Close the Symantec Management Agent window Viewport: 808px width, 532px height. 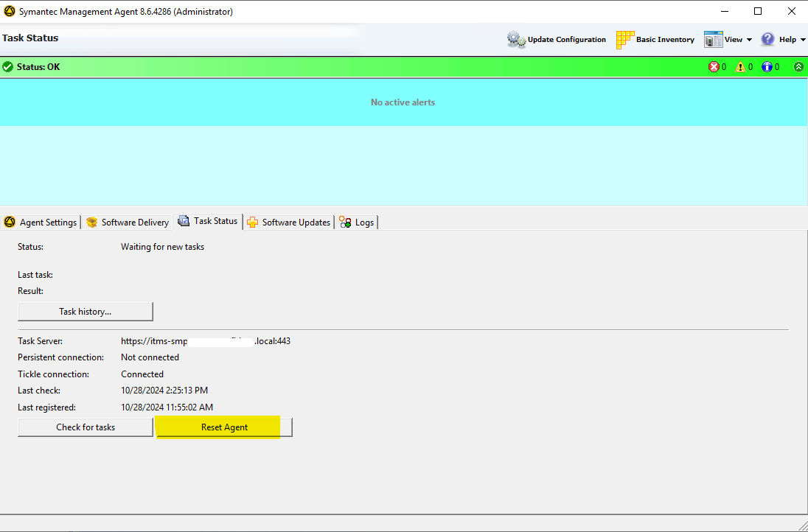[x=792, y=11]
